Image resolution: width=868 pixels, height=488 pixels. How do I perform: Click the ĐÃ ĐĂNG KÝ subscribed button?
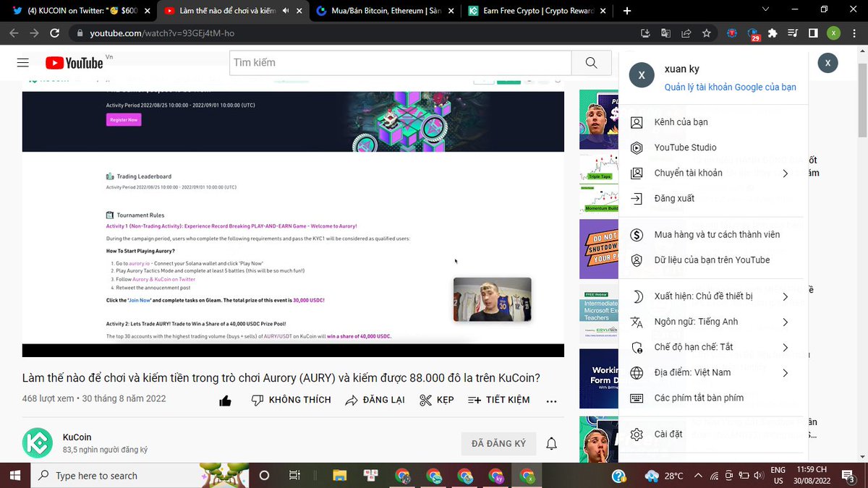[x=499, y=443]
